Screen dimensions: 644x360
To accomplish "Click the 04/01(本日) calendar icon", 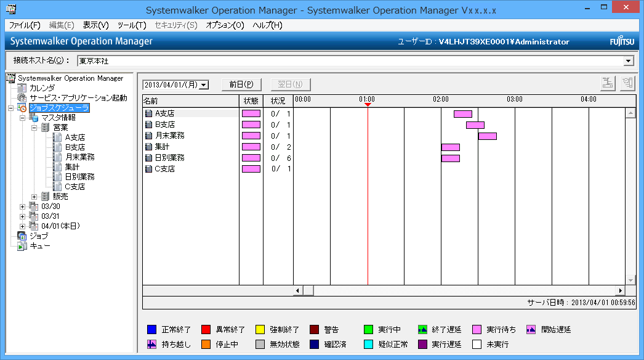I will 34,226.
